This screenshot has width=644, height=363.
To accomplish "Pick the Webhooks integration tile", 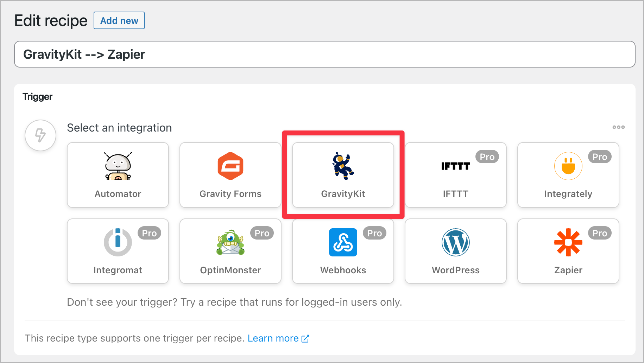I will click(343, 251).
